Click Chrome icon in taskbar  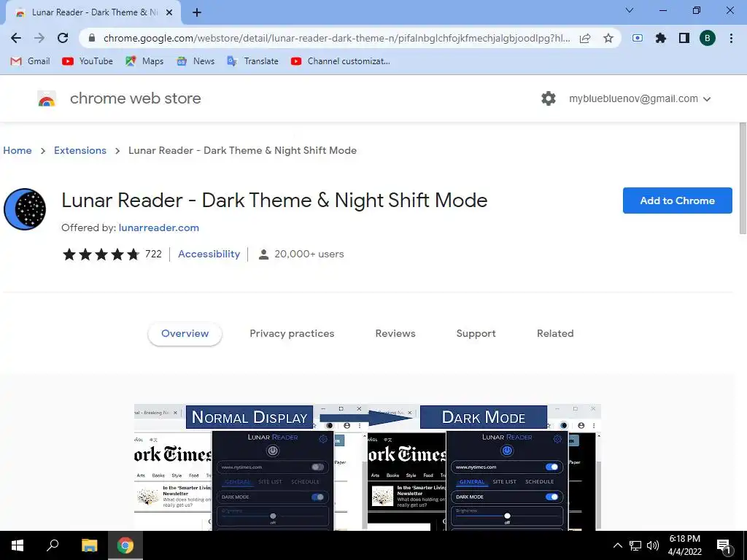pos(125,545)
